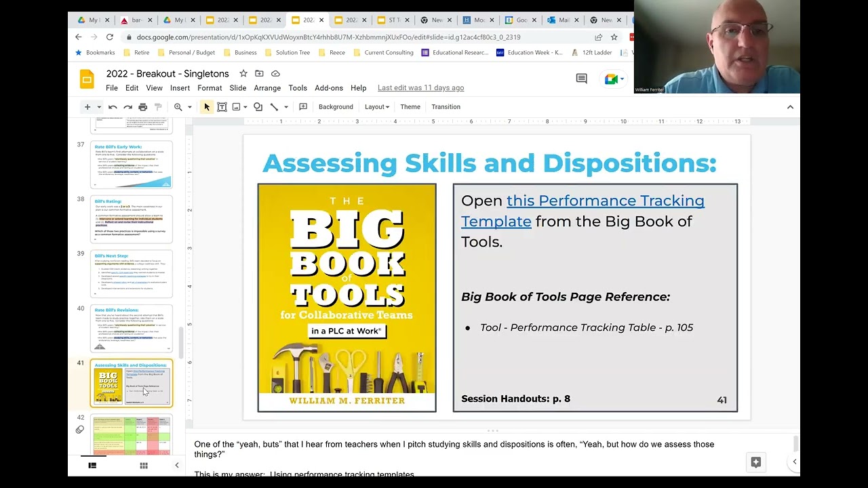Click the 'Assessing Skills and Dispositions:' slide title
Screen dimensions: 868x488
coord(490,163)
